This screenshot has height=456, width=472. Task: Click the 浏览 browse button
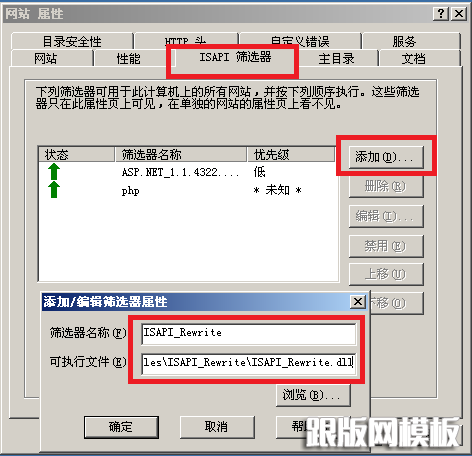[313, 395]
